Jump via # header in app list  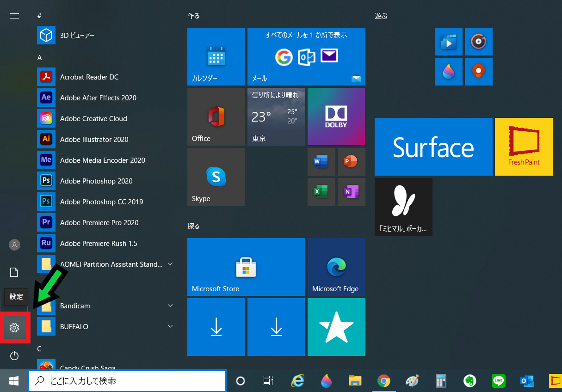tap(39, 16)
